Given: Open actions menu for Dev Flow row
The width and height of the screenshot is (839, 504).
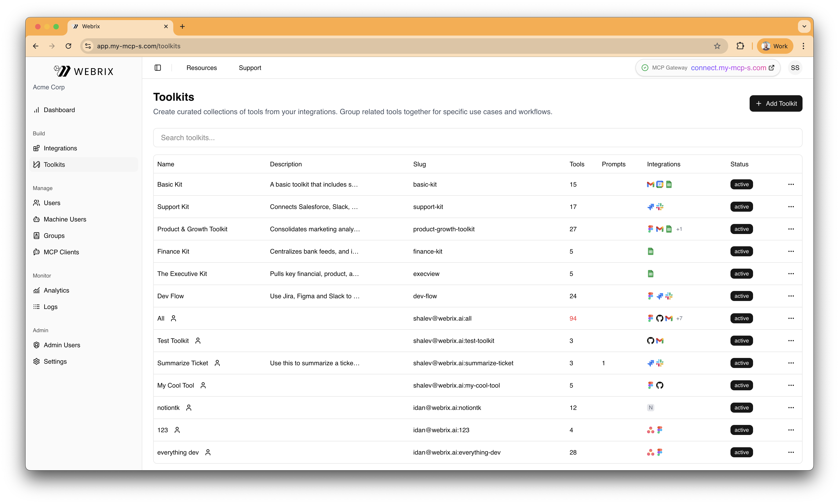Looking at the screenshot, I should click(x=791, y=296).
